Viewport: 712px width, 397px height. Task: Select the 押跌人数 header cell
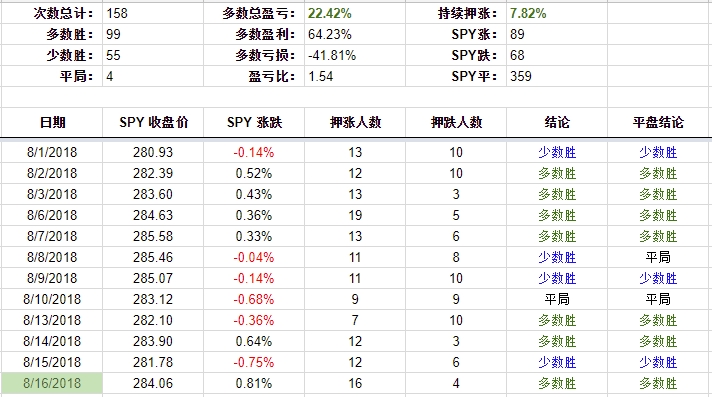click(x=456, y=122)
